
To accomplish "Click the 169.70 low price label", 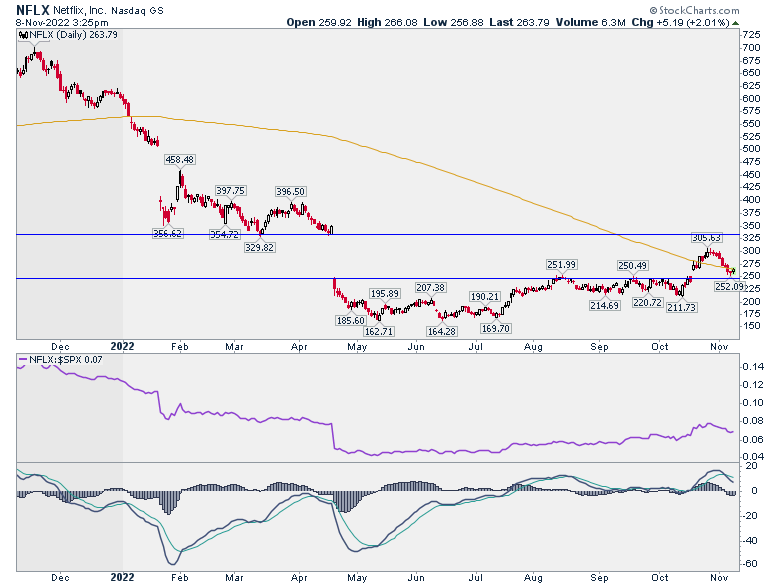I will tap(496, 328).
